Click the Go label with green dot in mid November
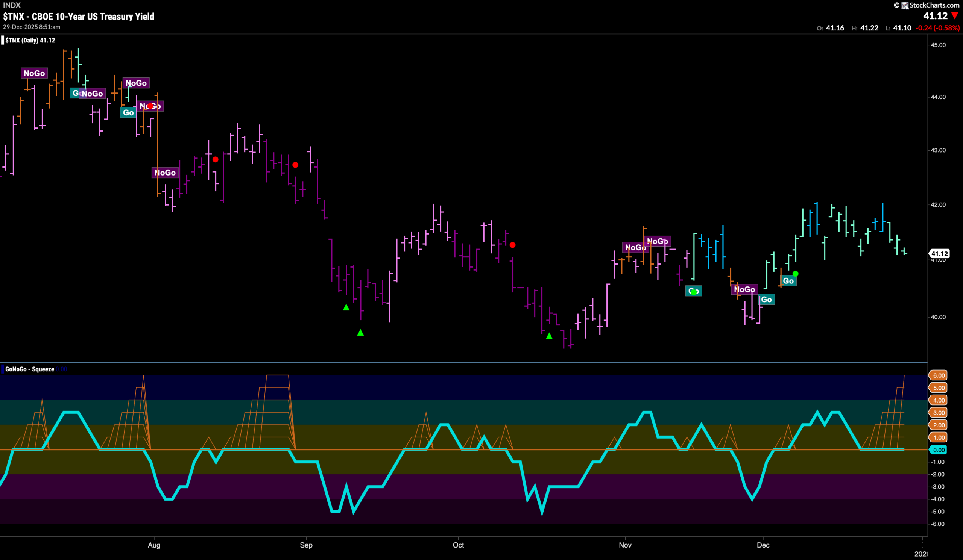 pyautogui.click(x=694, y=291)
